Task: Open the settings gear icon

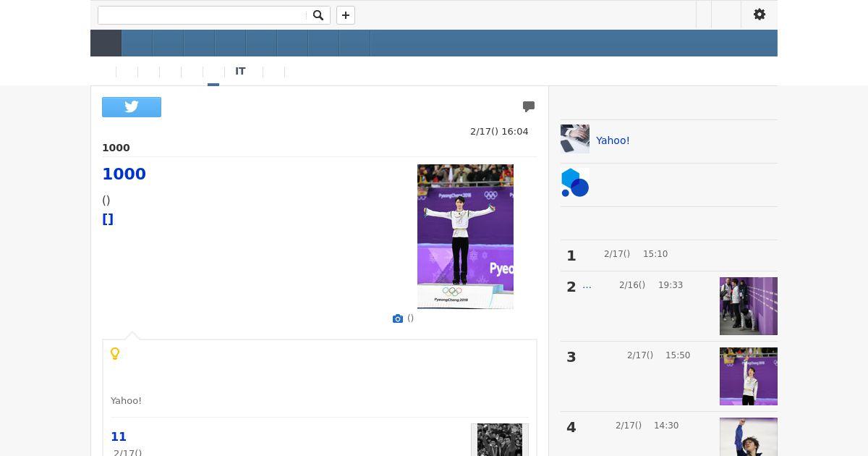Action: (x=759, y=14)
